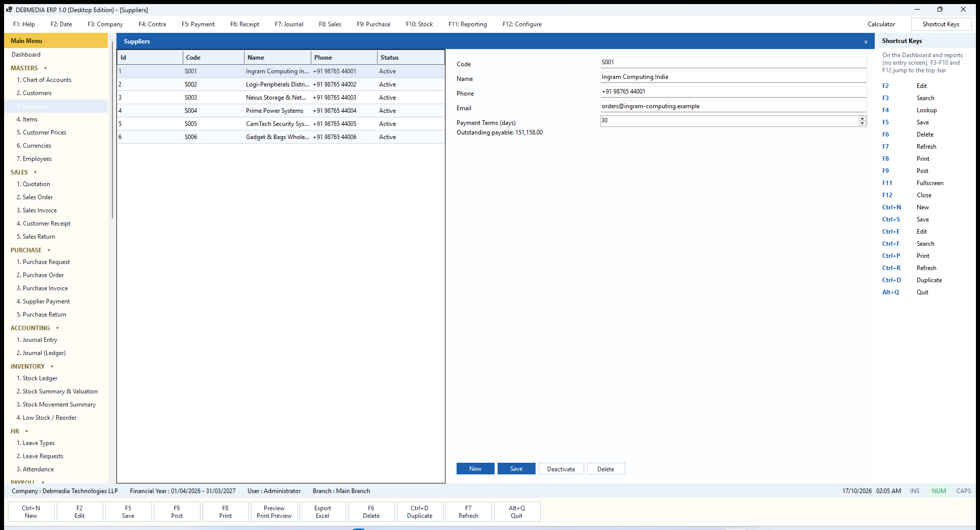
Task: Click the Delete button beside Deactivate
Action: [606, 469]
